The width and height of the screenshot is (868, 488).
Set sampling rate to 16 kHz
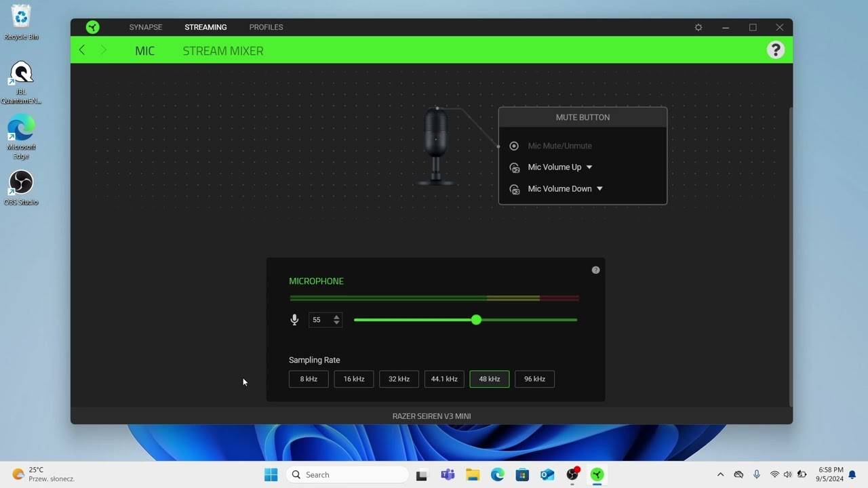[354, 379]
